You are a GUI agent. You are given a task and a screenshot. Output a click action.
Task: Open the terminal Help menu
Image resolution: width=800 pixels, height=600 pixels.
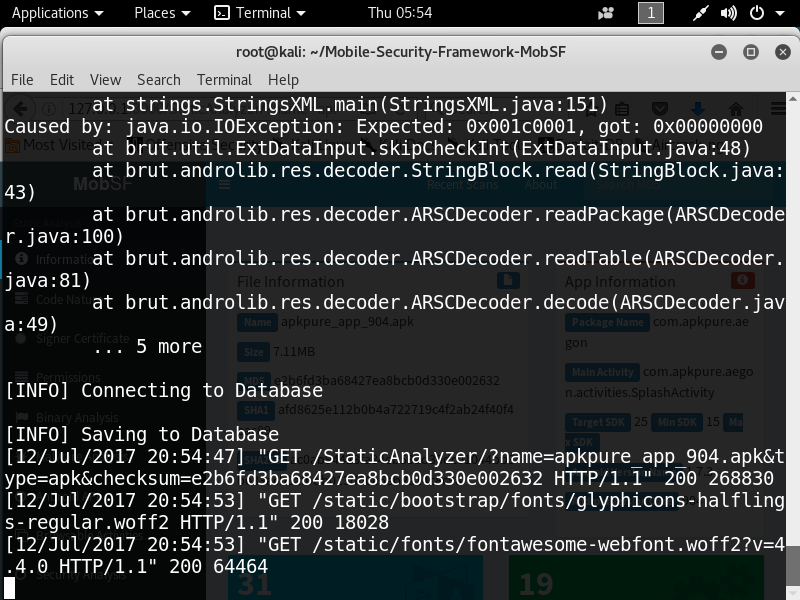pyautogui.click(x=283, y=80)
